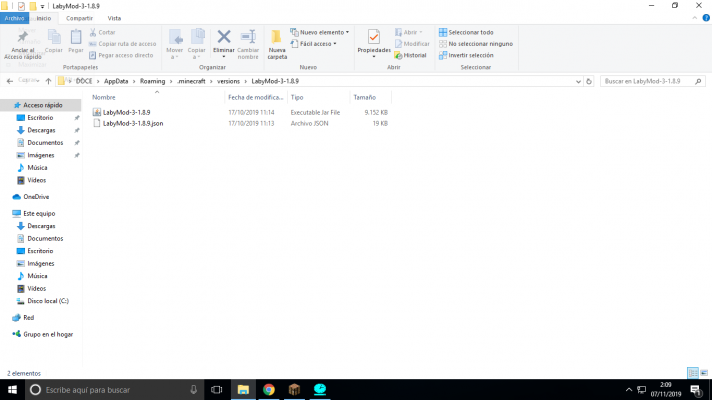The width and height of the screenshot is (712, 400).
Task: Switch to Compartir ribbon tab
Action: click(79, 18)
